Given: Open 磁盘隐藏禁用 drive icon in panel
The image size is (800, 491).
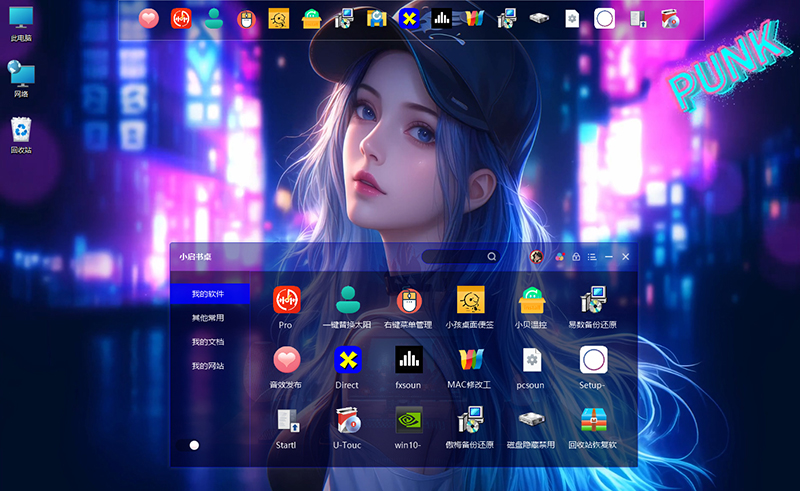Looking at the screenshot, I should 532,420.
